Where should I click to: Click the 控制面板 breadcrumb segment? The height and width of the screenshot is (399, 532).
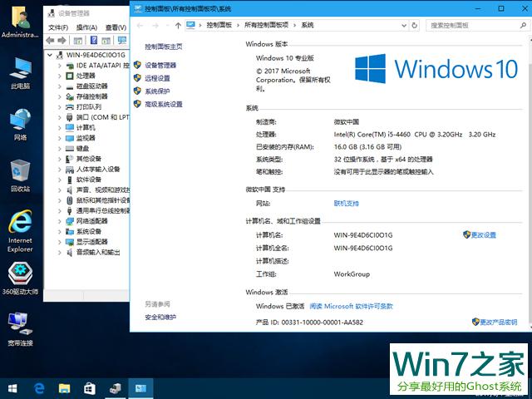pos(219,25)
